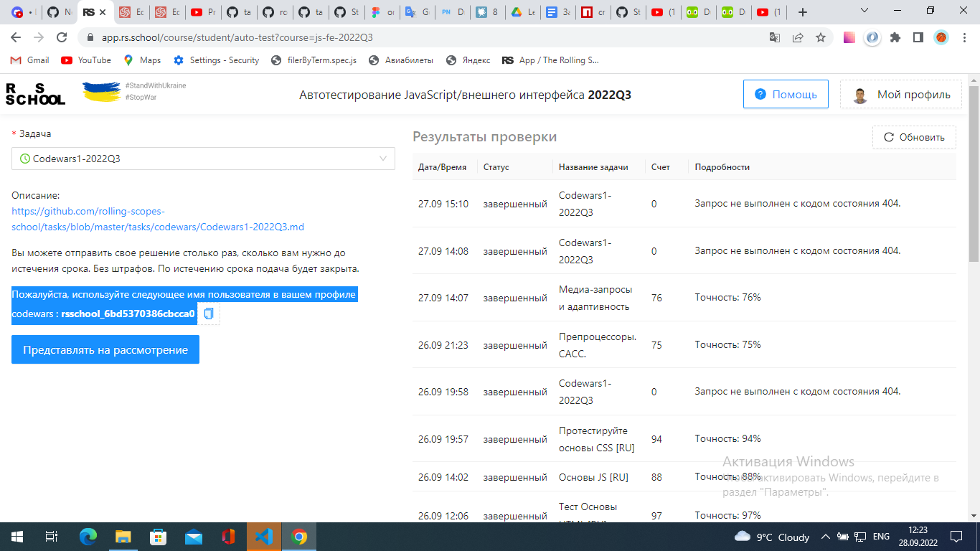The height and width of the screenshot is (551, 980).
Task: Switch to the RS School active tab
Action: [x=95, y=12]
